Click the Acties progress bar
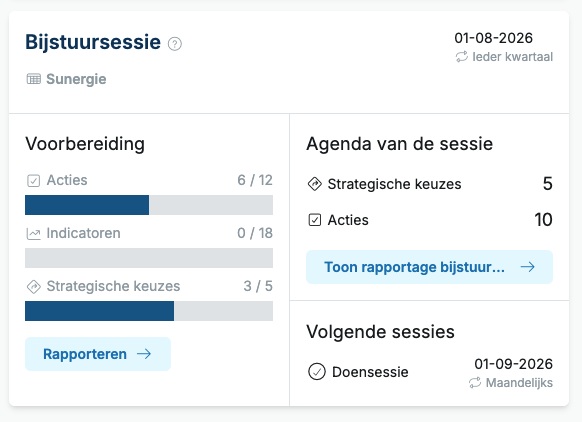 pyautogui.click(x=149, y=205)
